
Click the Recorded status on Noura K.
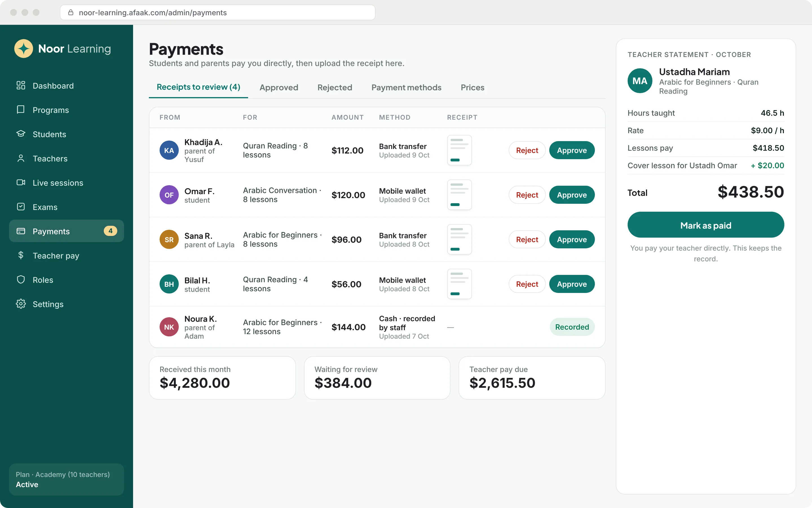(x=572, y=327)
